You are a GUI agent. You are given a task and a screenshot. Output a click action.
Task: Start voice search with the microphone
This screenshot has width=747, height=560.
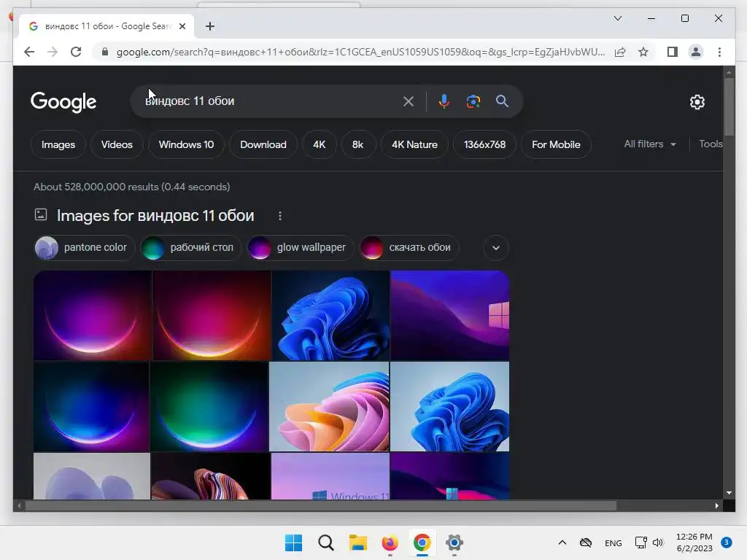pos(444,101)
